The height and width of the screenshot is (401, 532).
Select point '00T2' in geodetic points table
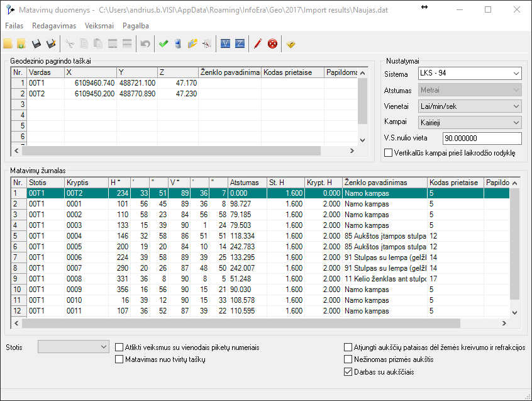click(x=45, y=94)
